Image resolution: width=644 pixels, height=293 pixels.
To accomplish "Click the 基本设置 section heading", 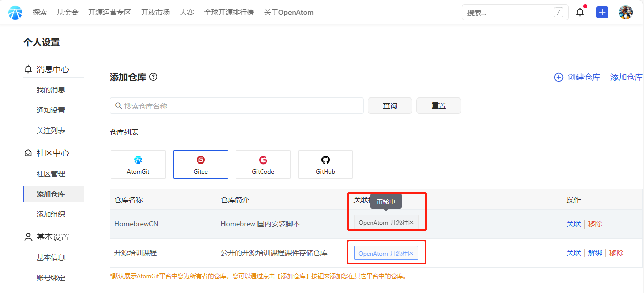I will point(53,237).
